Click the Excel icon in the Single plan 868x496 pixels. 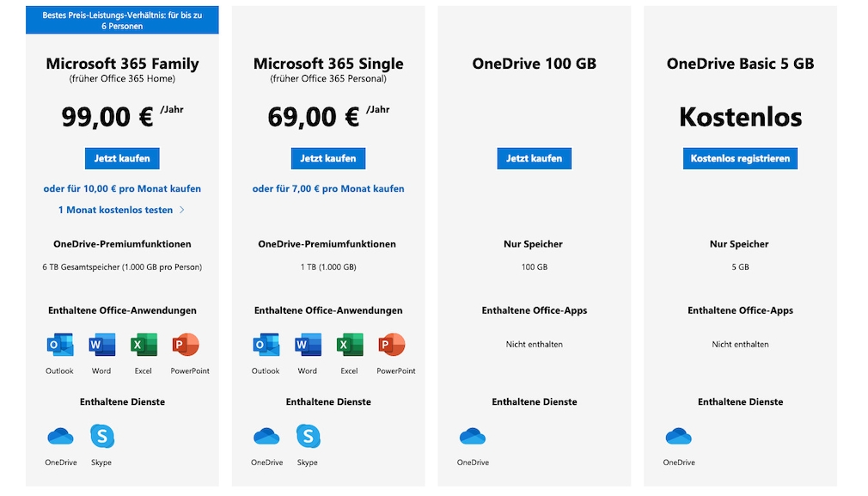click(x=350, y=346)
